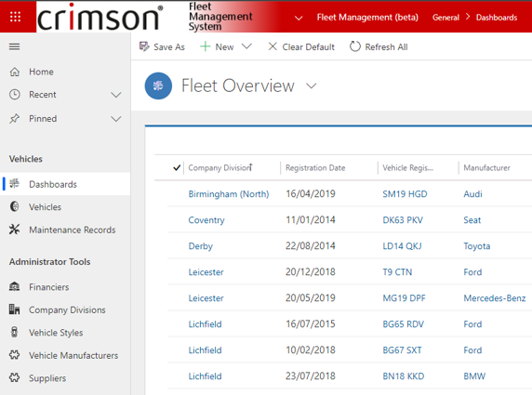532x395 pixels.
Task: Click the Crimson logo
Action: tap(100, 17)
